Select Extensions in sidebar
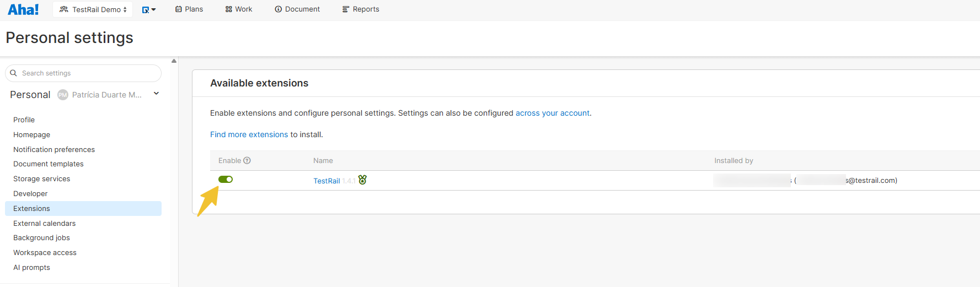The image size is (980, 287). coord(83,208)
